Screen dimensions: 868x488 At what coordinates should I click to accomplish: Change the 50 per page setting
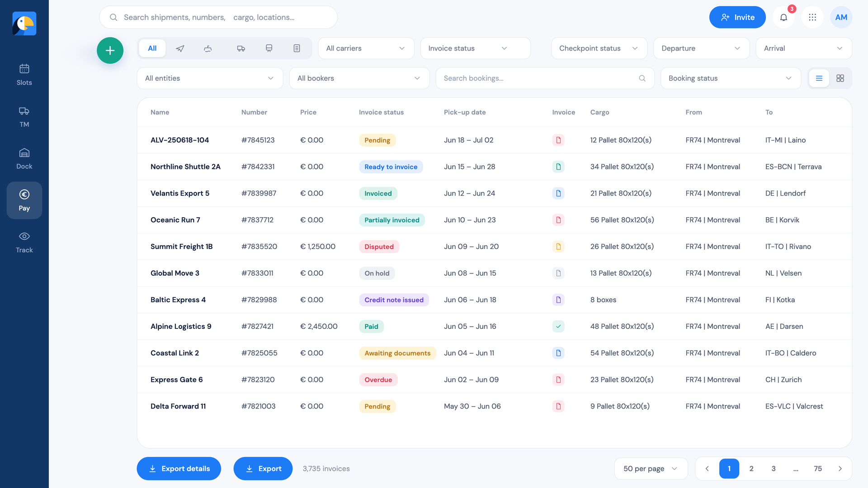[651, 469]
